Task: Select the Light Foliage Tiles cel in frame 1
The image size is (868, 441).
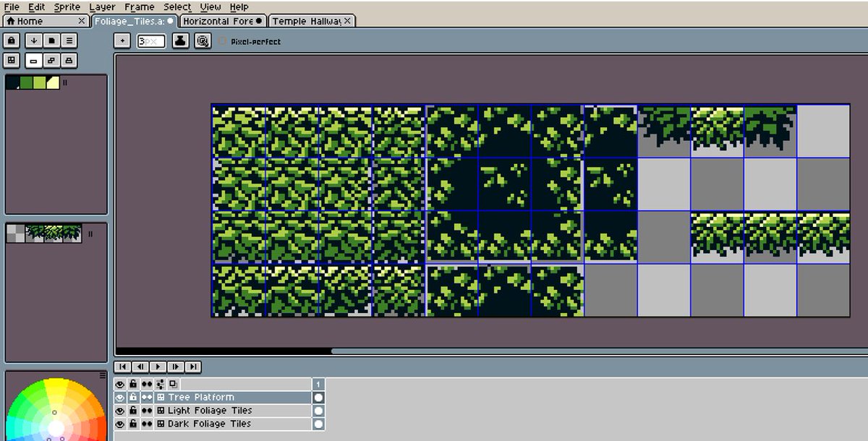Action: click(318, 411)
